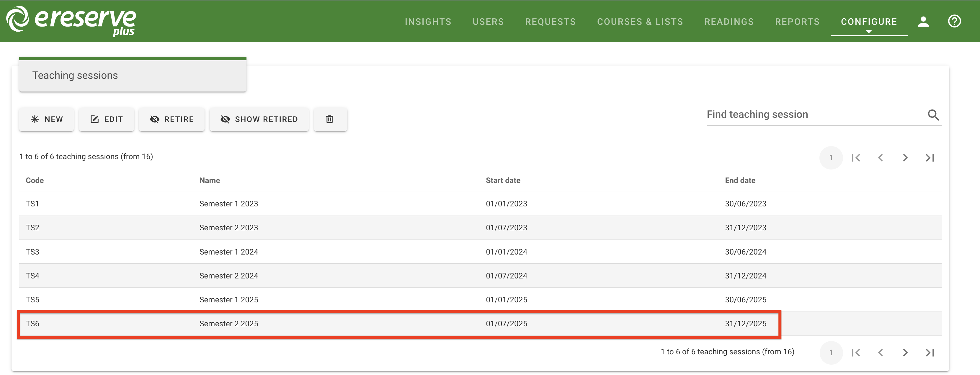This screenshot has height=375, width=980.
Task: Click the Edit button
Action: point(107,119)
